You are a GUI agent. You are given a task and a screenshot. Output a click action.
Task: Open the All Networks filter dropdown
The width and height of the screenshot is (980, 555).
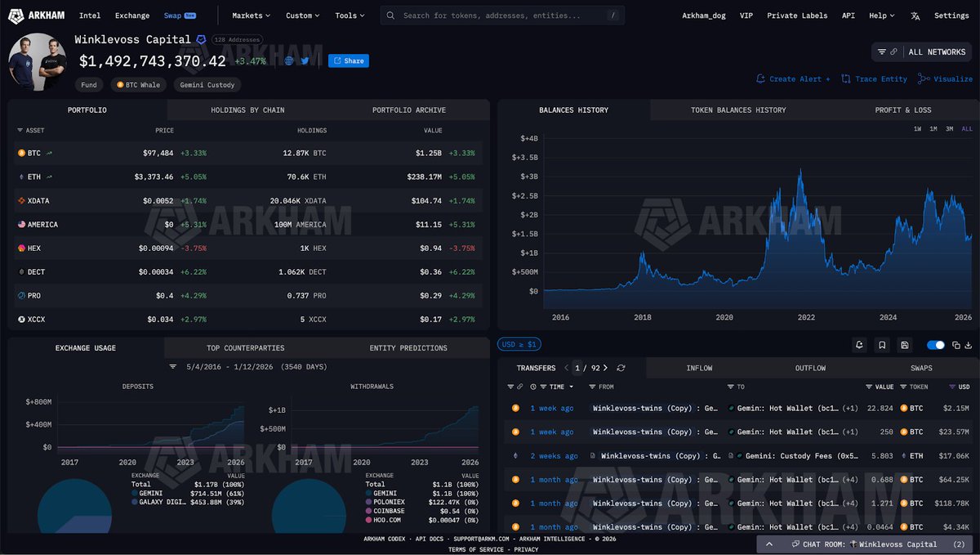point(921,51)
